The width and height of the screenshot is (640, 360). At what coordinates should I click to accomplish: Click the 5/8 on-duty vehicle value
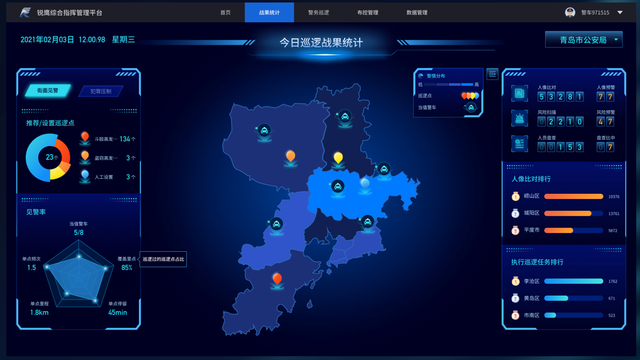[x=78, y=233]
